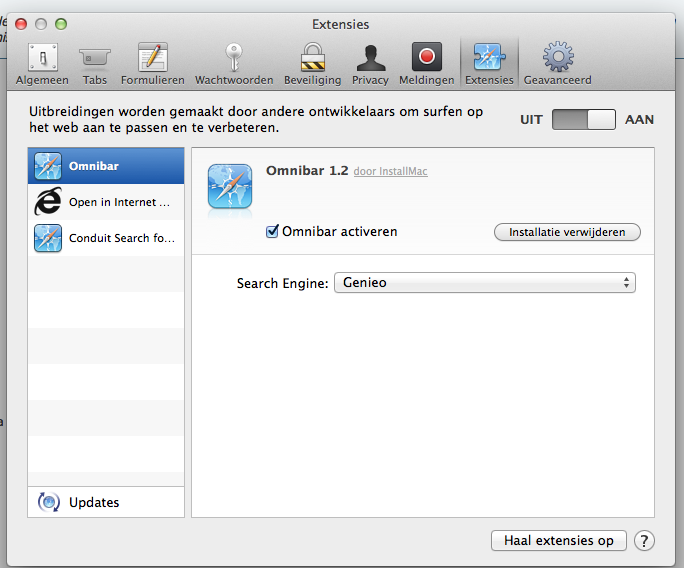
Task: Select the Extensies puzzle compass icon
Action: (x=489, y=57)
